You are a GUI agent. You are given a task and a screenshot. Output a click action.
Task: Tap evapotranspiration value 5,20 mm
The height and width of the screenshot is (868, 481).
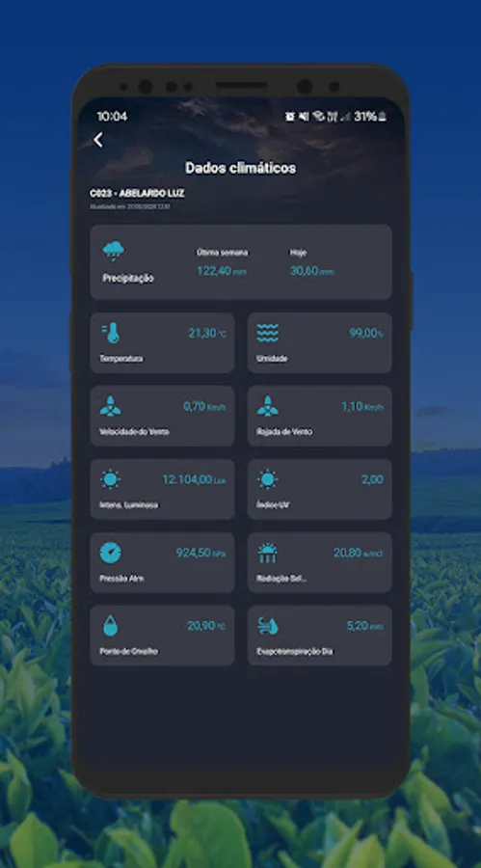tap(364, 626)
